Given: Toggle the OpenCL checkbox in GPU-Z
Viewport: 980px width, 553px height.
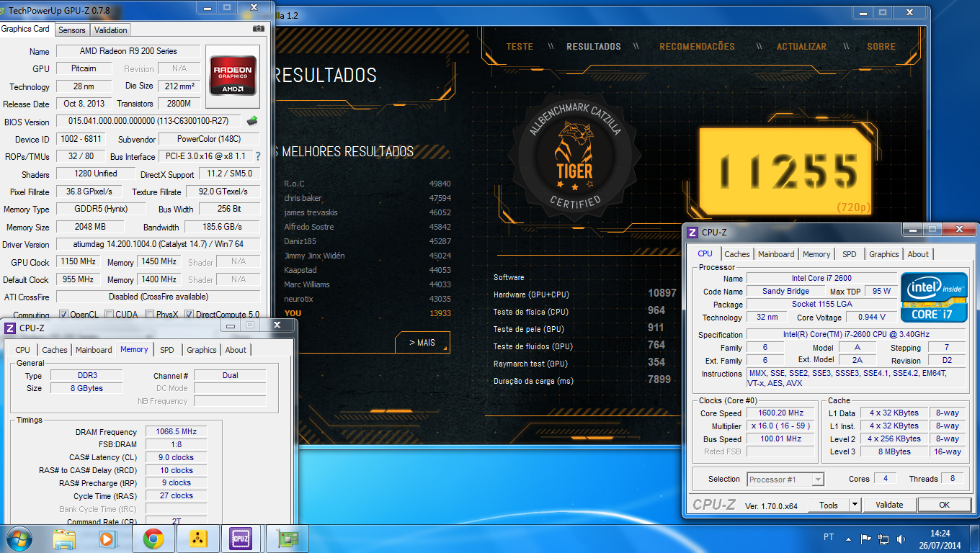Looking at the screenshot, I should pos(63,315).
